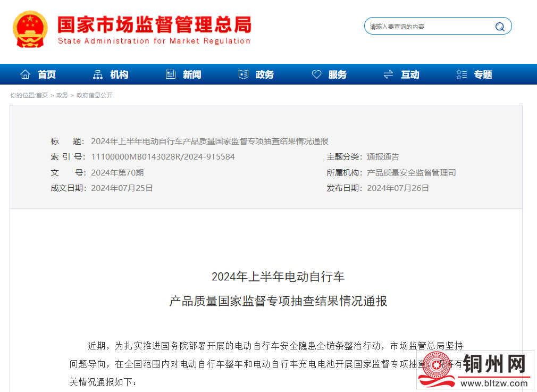Click the arrows icon beside 互动

pos(389,74)
